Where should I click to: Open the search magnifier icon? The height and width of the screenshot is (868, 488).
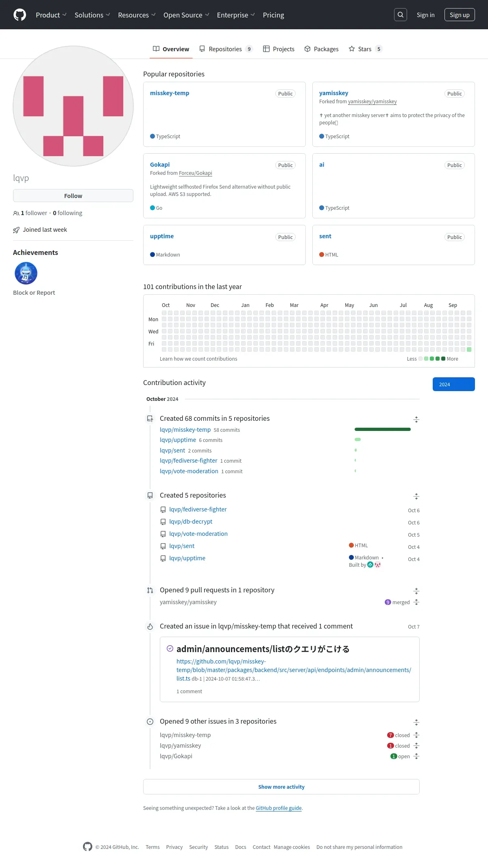(x=401, y=15)
